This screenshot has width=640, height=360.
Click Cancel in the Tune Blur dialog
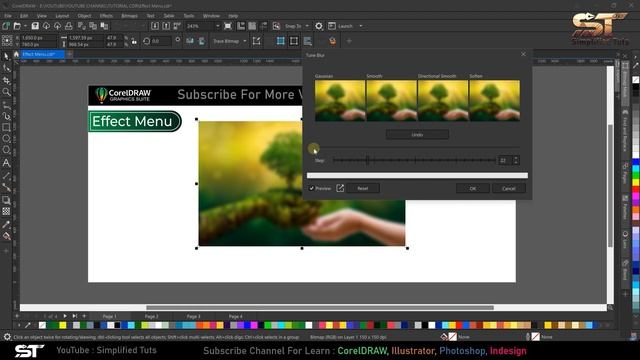(509, 188)
